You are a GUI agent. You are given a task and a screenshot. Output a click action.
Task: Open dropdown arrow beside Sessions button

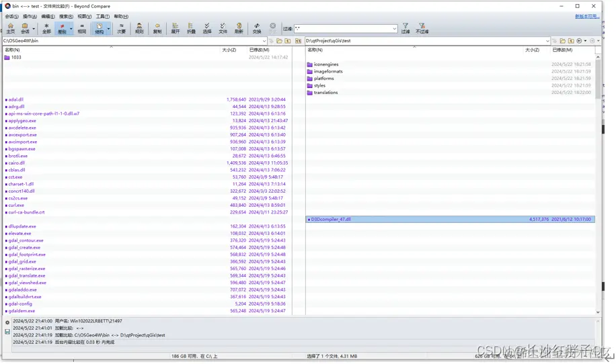[x=34, y=29]
